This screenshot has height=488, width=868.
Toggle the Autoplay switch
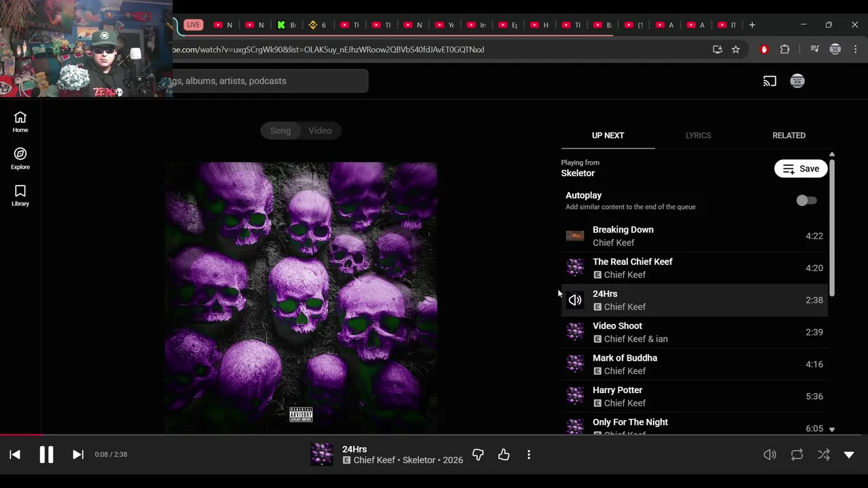tap(806, 201)
